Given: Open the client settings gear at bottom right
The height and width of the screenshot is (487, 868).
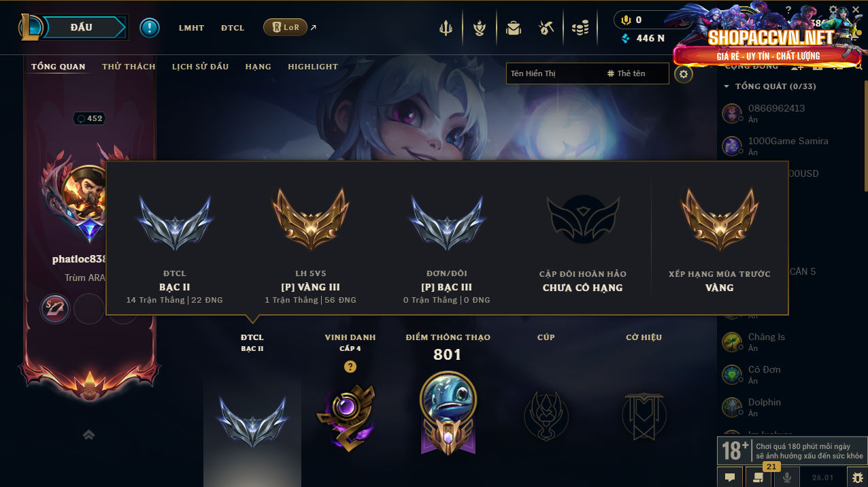Looking at the screenshot, I should 856,477.
